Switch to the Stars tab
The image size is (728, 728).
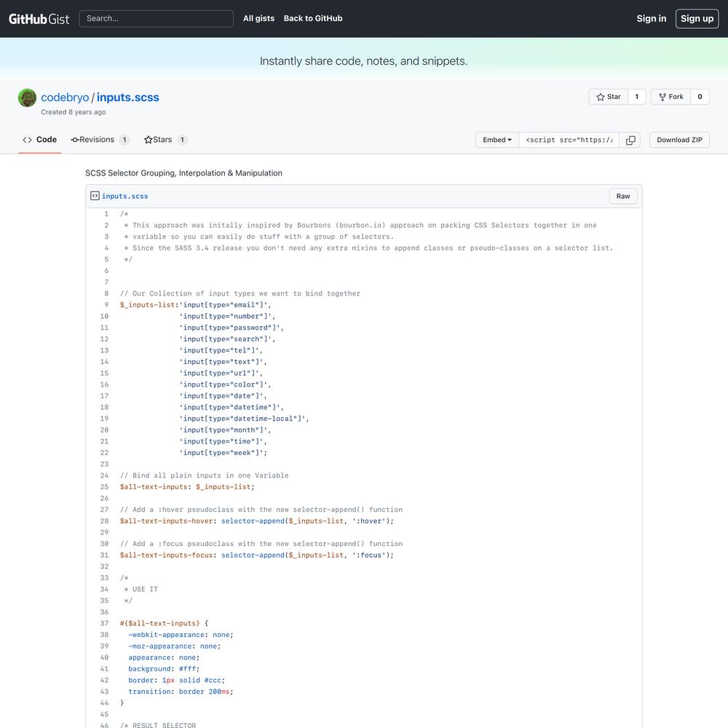coord(166,140)
